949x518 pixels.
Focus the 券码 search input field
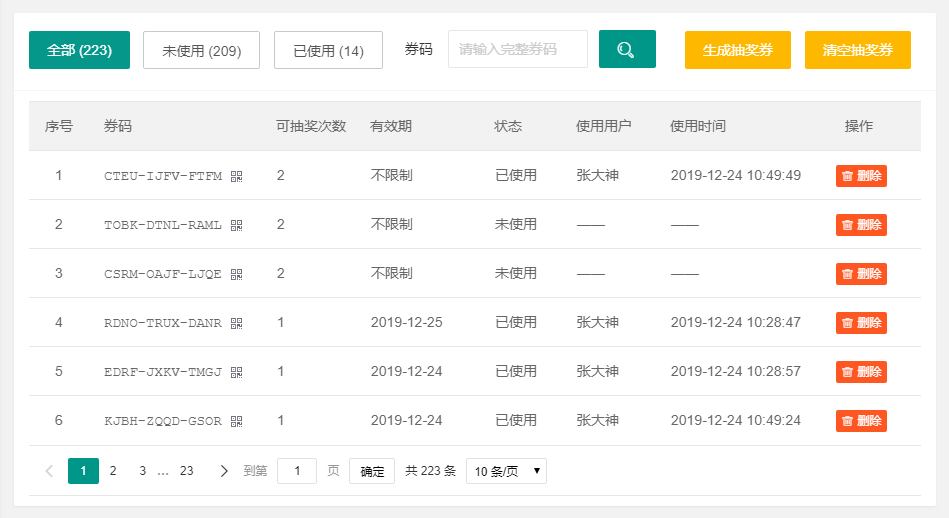(517, 49)
